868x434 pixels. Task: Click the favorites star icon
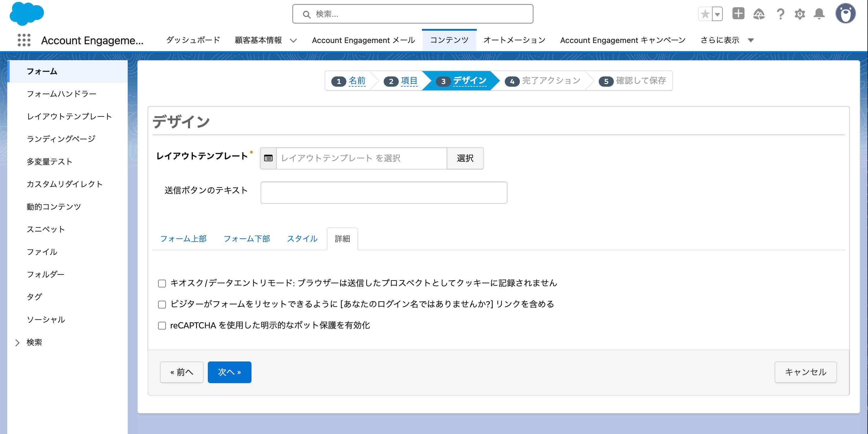(x=705, y=14)
